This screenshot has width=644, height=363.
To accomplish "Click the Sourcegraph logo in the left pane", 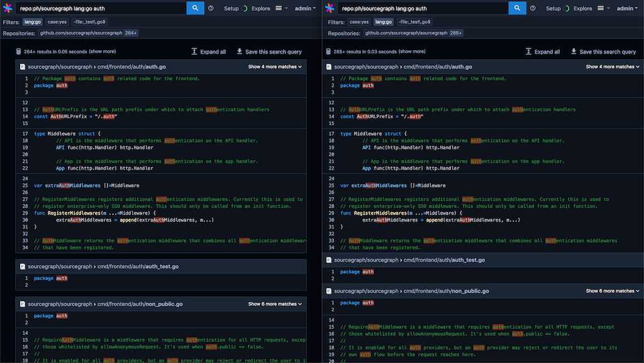I will pos(8,8).
